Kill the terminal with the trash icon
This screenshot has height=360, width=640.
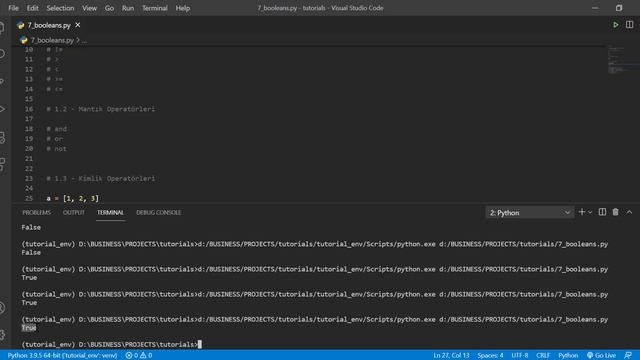(x=616, y=212)
